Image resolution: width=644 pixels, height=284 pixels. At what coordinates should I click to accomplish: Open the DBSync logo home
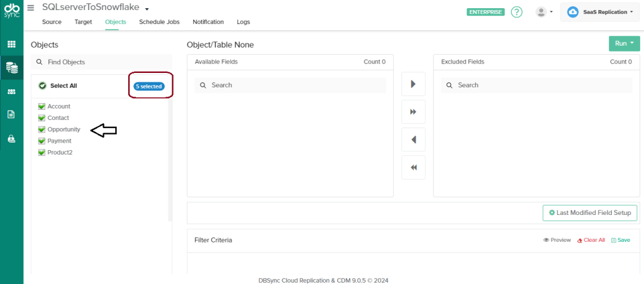[11, 12]
